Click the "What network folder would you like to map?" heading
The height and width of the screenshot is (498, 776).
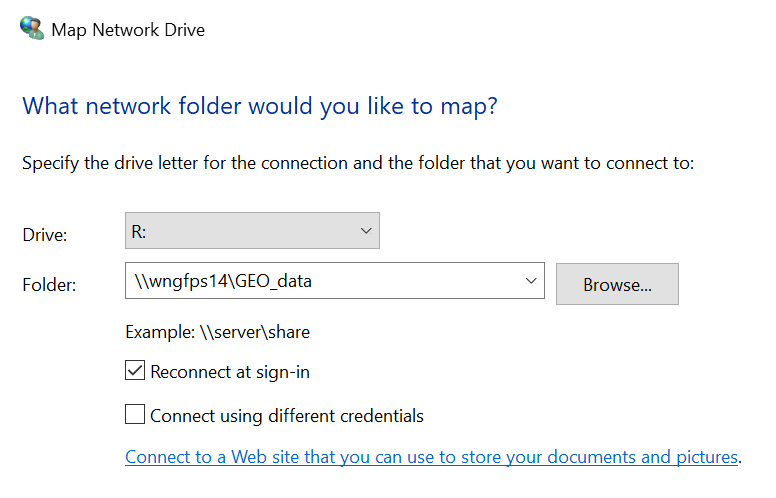[259, 106]
